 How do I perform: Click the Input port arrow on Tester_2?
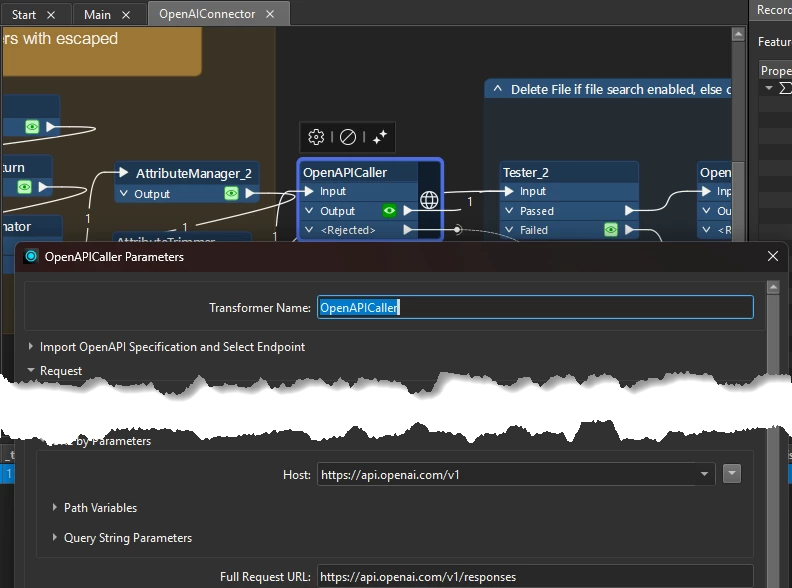(509, 191)
